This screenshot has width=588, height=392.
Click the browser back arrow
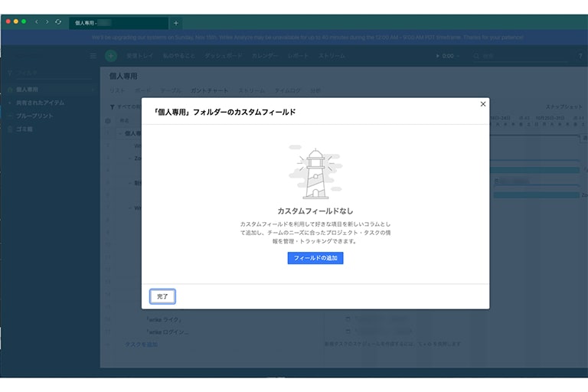tap(36, 21)
